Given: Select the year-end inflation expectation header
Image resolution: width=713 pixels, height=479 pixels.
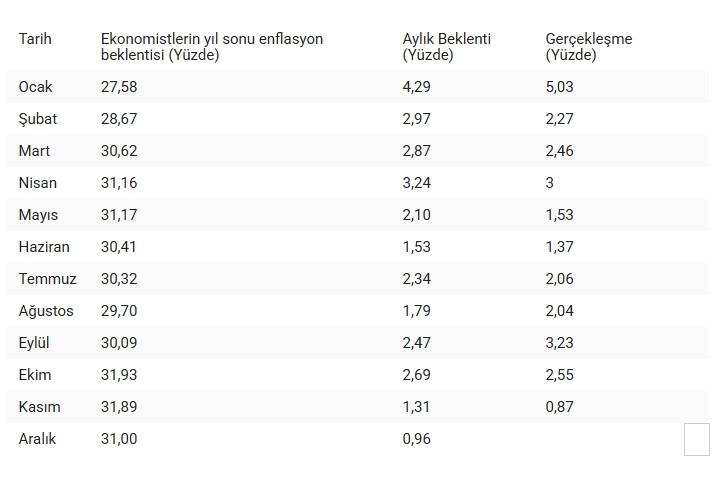Looking at the screenshot, I should click(211, 46).
